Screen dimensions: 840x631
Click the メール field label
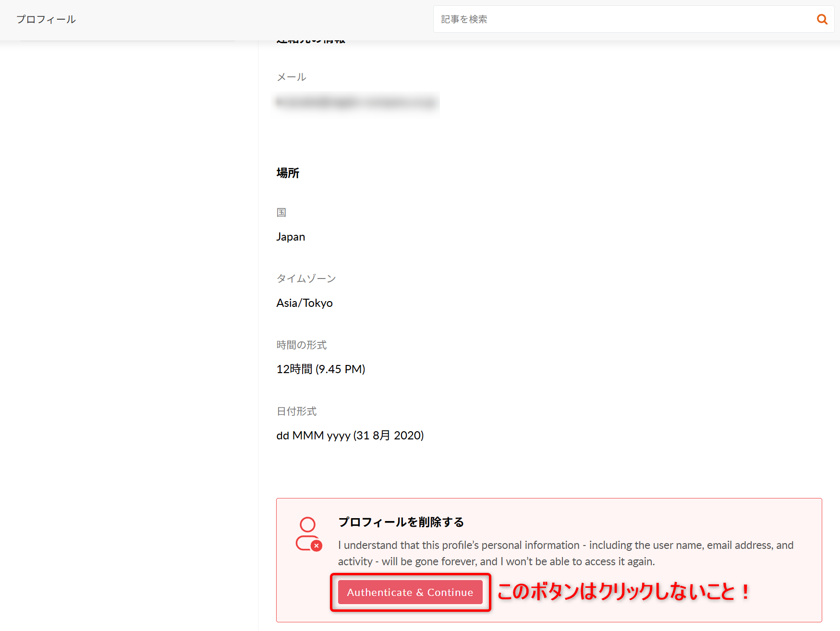[x=291, y=77]
